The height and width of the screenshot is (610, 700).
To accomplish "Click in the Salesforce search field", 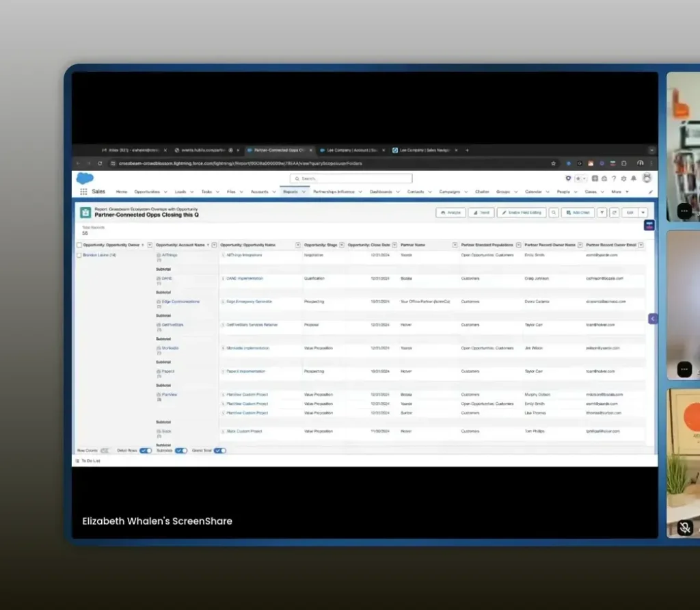I will pos(351,178).
